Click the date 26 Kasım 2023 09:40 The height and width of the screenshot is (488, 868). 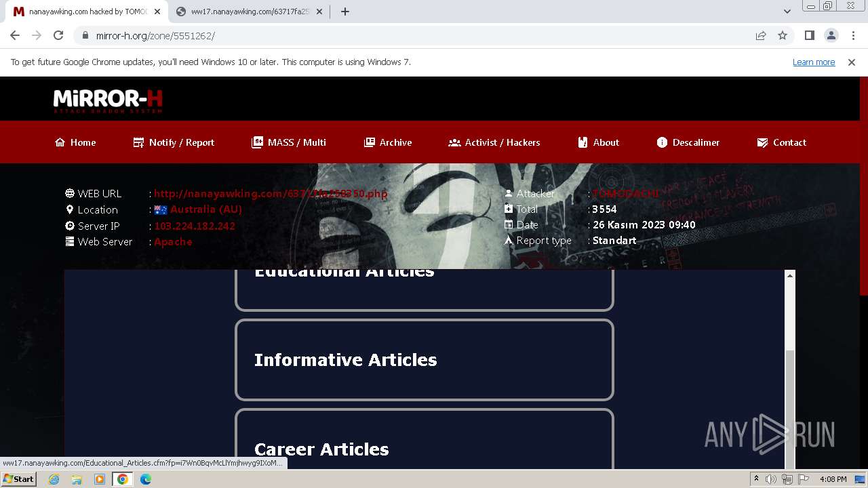coord(644,225)
